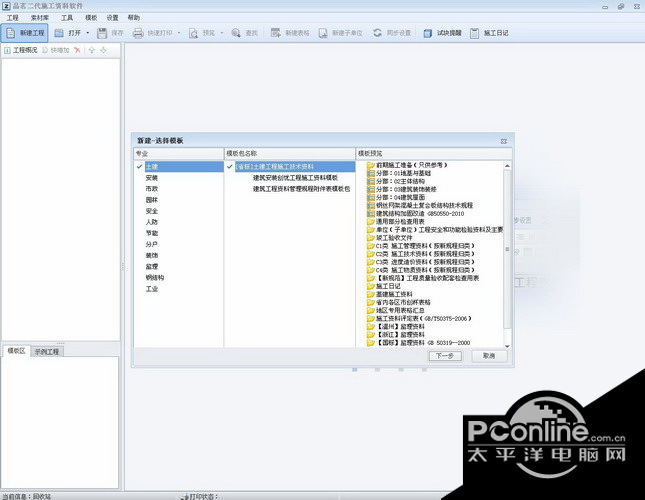Click the folder icon of 竣工验收文件
Screen dimensions: 645x500
[x=371, y=238]
